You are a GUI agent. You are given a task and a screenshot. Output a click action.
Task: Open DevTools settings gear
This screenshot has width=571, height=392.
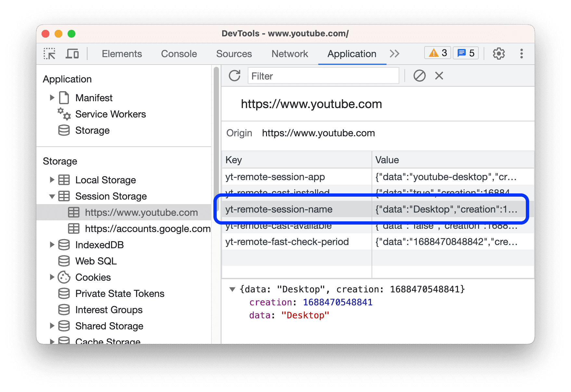coord(499,54)
